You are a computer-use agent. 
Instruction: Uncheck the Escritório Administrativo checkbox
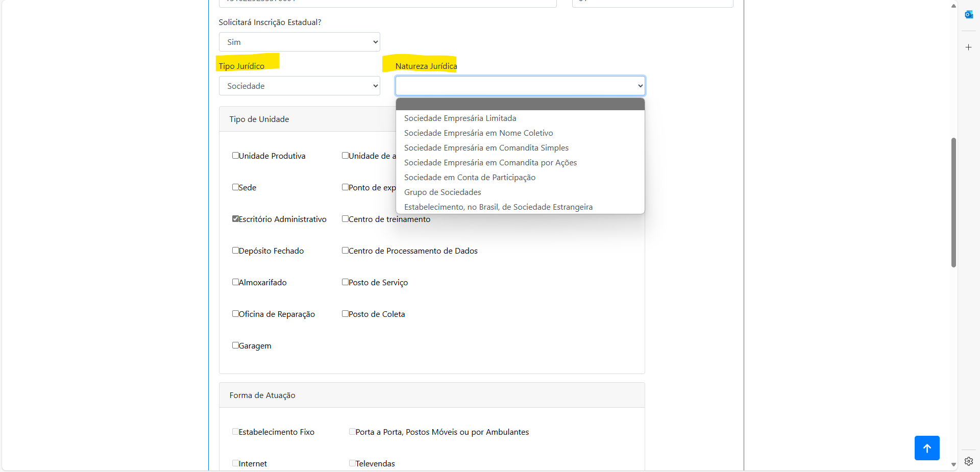[x=235, y=219]
